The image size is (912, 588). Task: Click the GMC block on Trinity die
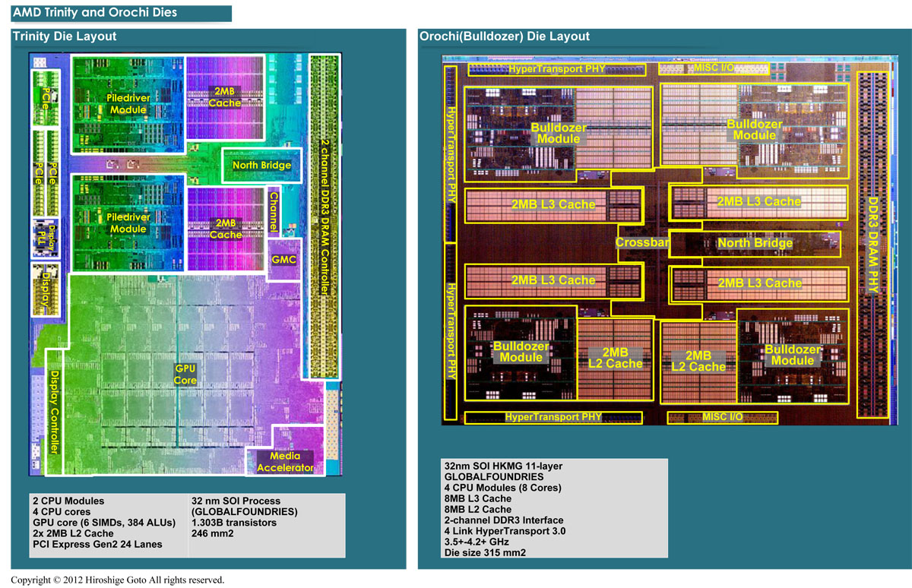283,260
